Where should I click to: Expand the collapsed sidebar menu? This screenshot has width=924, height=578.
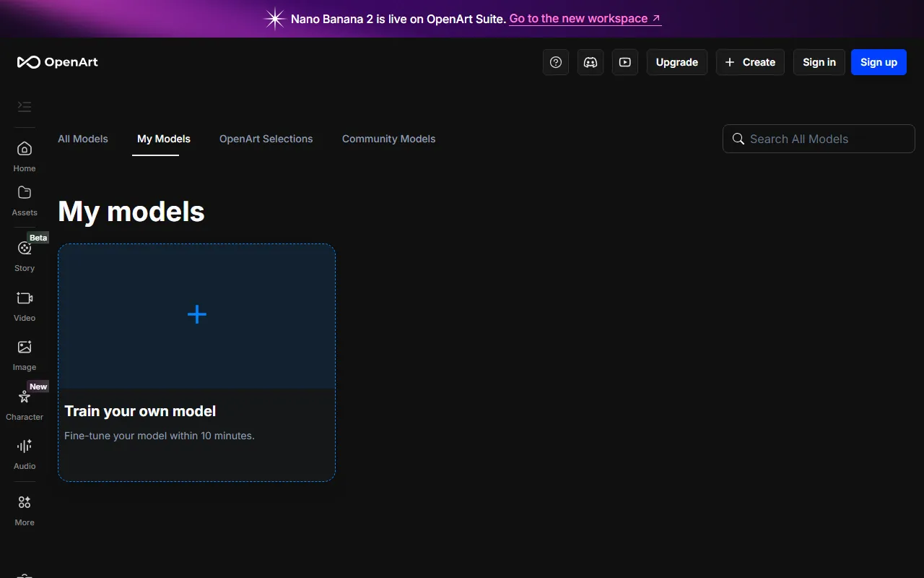pos(25,107)
